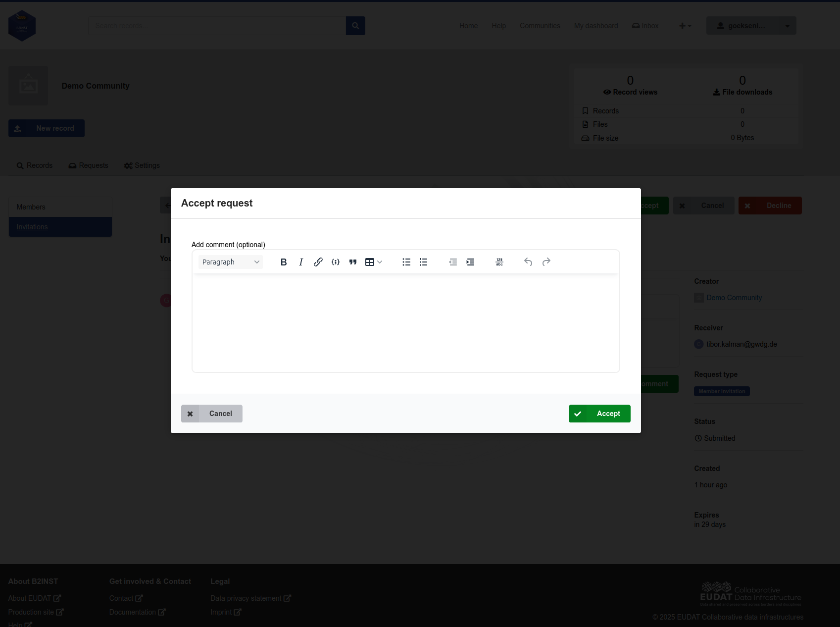Click the 123 abc toolbar icon

click(499, 262)
